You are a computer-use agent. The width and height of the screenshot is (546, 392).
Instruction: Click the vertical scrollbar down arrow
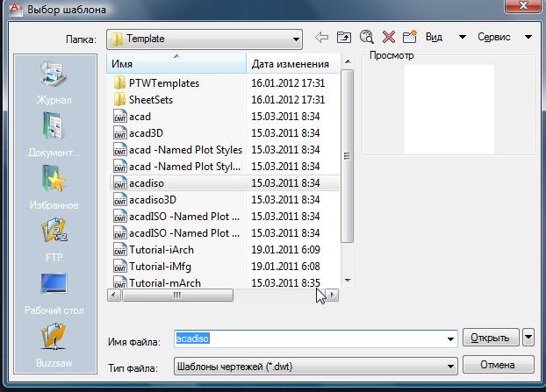tap(347, 281)
